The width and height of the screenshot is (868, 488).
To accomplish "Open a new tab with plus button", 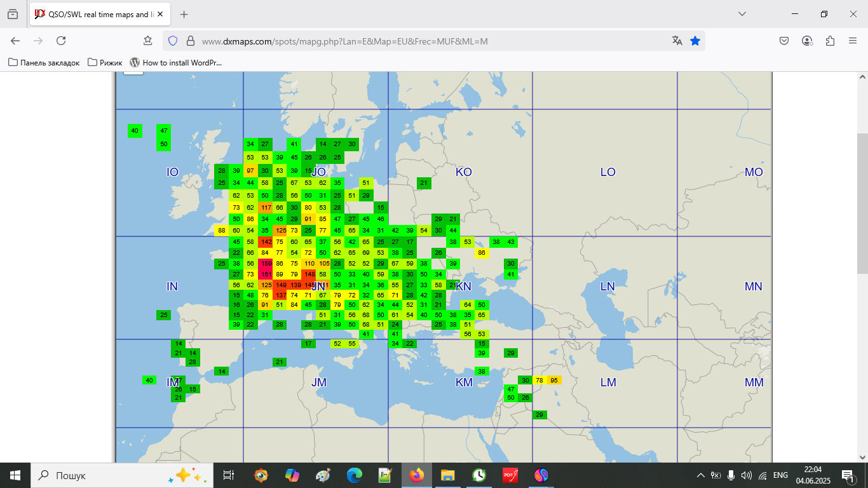I will 184,14.
